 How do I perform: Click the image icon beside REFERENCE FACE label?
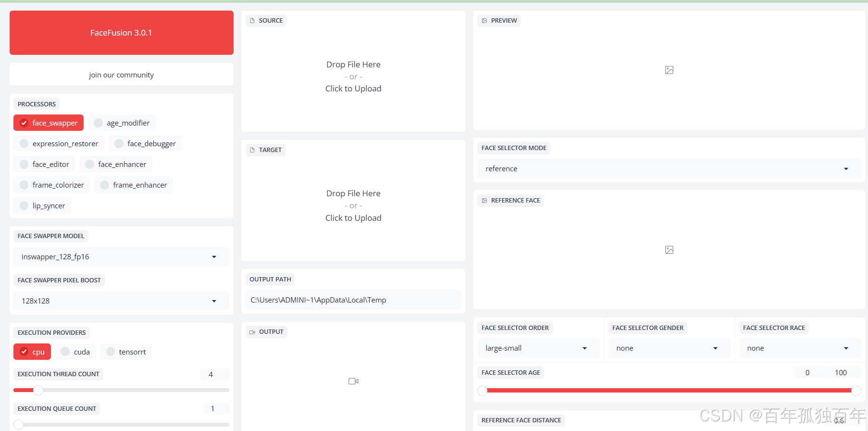point(484,201)
